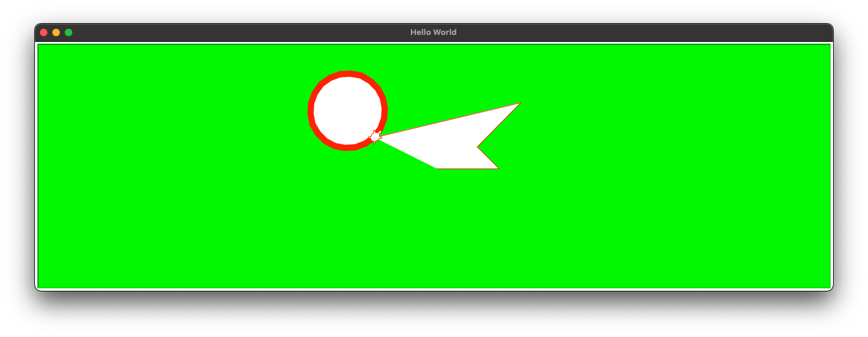
Task: Click the small turtle cursor icon
Action: point(375,137)
